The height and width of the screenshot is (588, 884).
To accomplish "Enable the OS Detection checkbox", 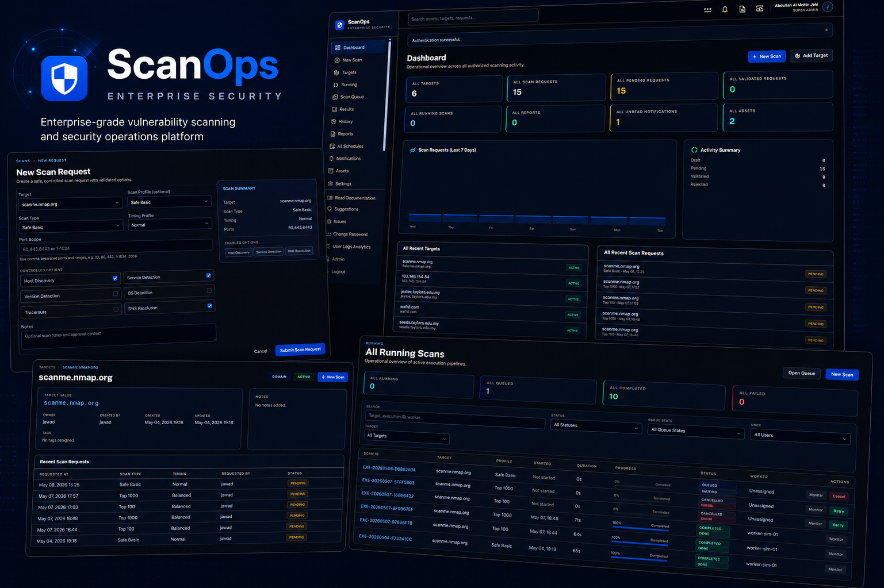I will (x=209, y=290).
